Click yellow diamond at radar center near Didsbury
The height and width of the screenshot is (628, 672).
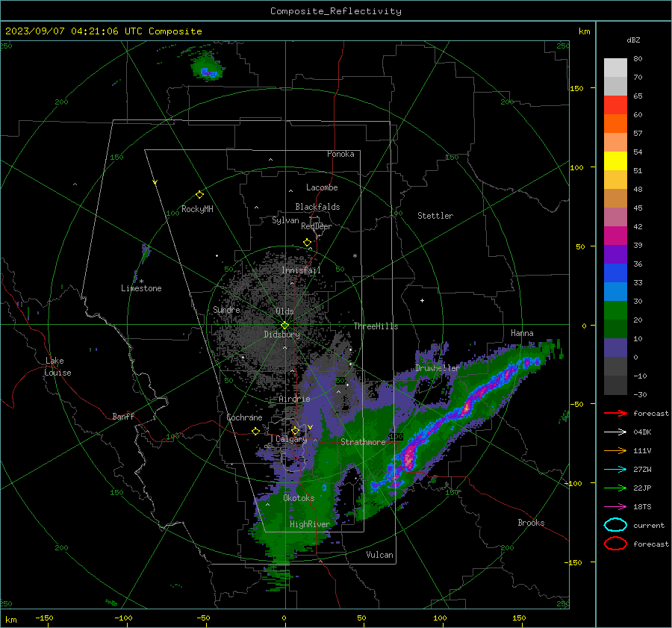click(284, 326)
